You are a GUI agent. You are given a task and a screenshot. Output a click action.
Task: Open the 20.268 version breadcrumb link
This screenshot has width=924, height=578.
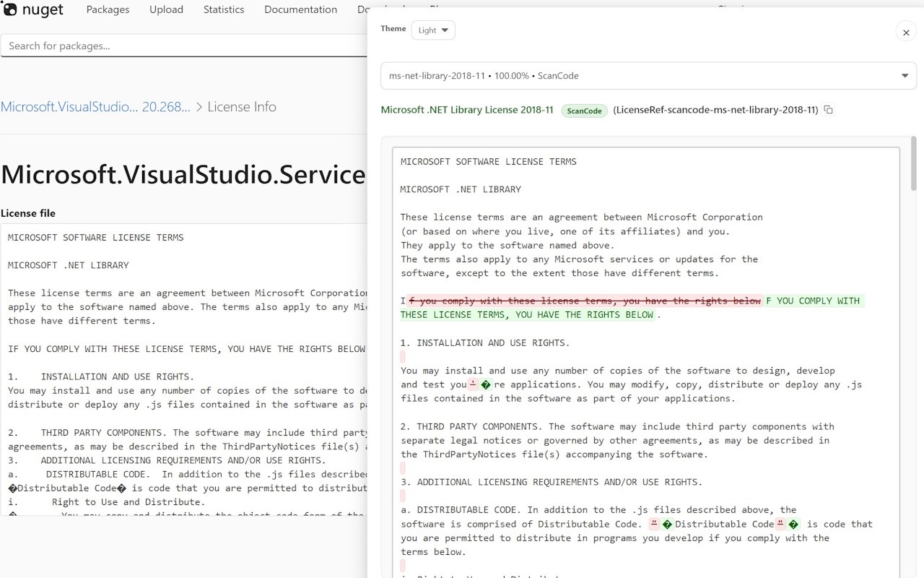tap(166, 107)
